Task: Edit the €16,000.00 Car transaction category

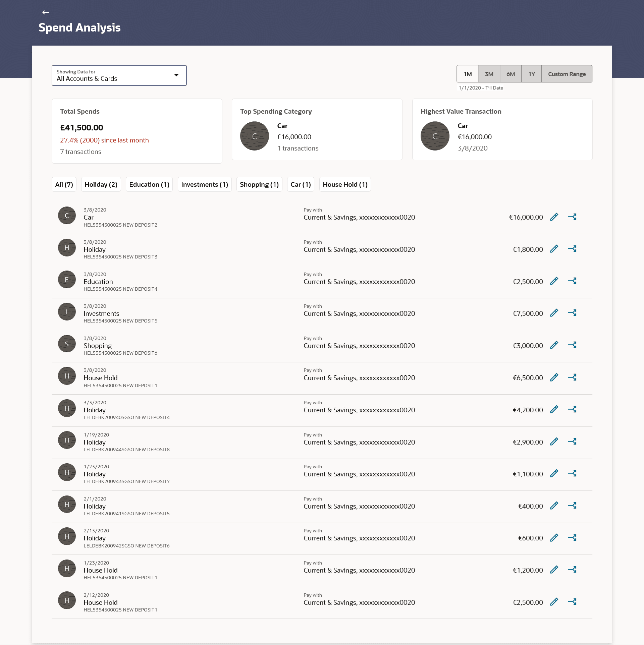Action: pos(554,217)
